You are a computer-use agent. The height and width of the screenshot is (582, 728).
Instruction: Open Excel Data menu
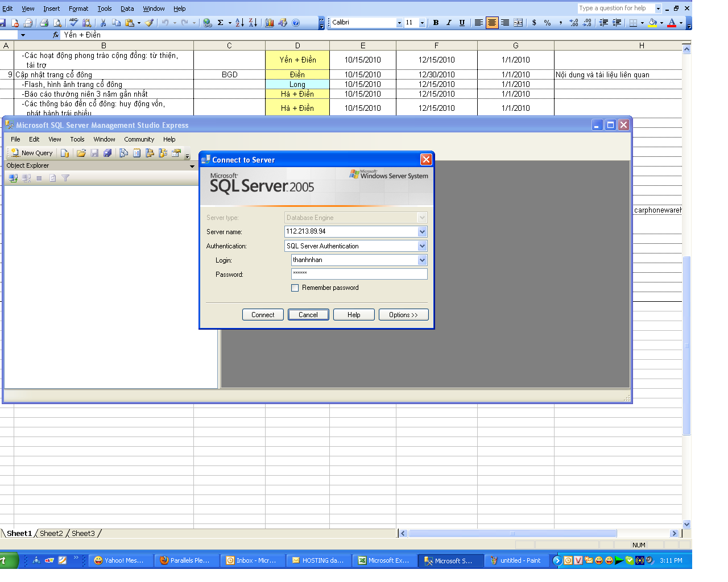coord(127,9)
